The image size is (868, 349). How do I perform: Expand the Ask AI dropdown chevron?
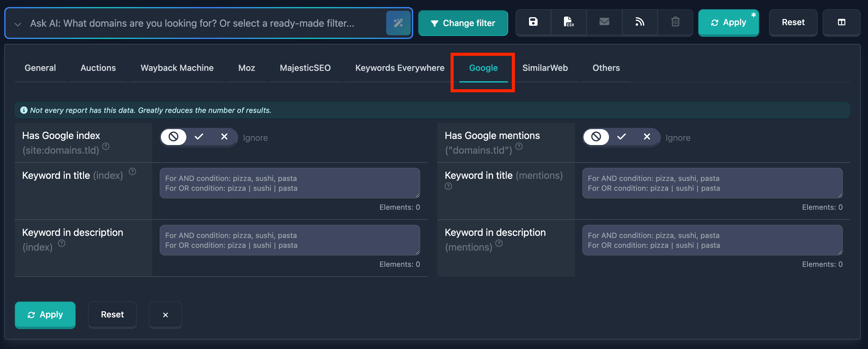click(17, 23)
